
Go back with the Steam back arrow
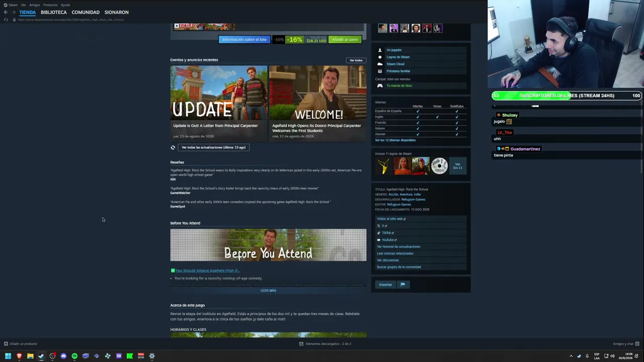pos(6,12)
